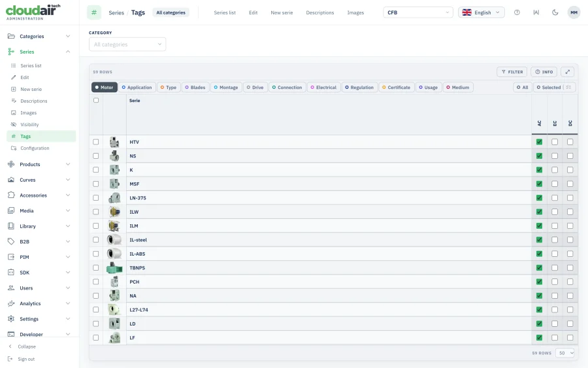This screenshot has width=588, height=368.
Task: Click the Sign out door icon
Action: (x=10, y=359)
